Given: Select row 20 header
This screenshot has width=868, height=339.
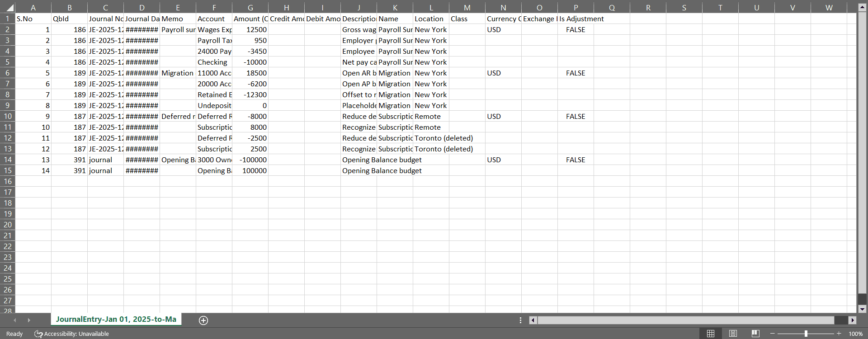Looking at the screenshot, I should (8, 225).
